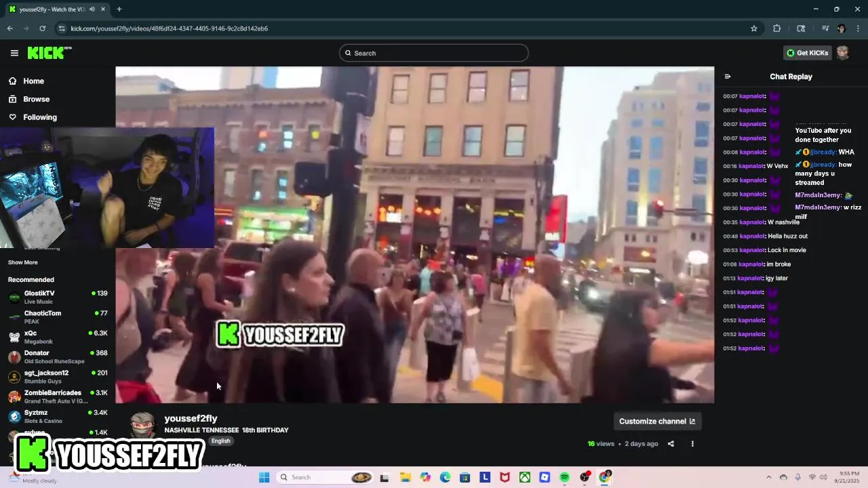868x488 pixels.
Task: Click the VOD video player
Action: pos(414,235)
